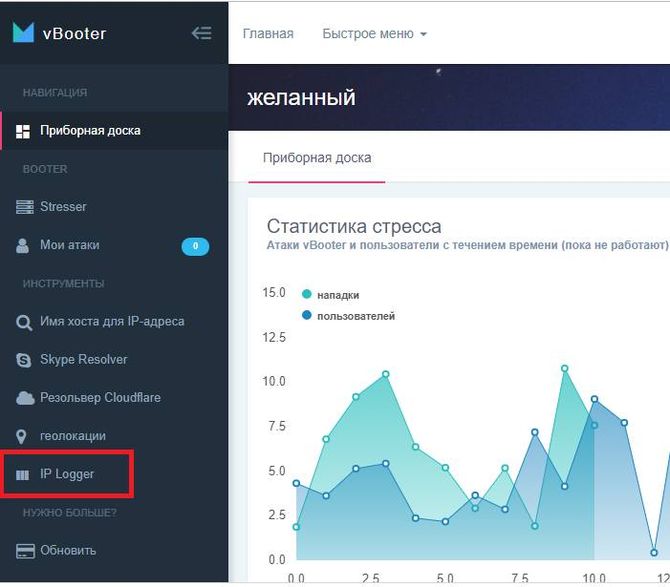The width and height of the screenshot is (670, 587).
Task: Toggle the пользователей legend series
Action: (x=348, y=316)
